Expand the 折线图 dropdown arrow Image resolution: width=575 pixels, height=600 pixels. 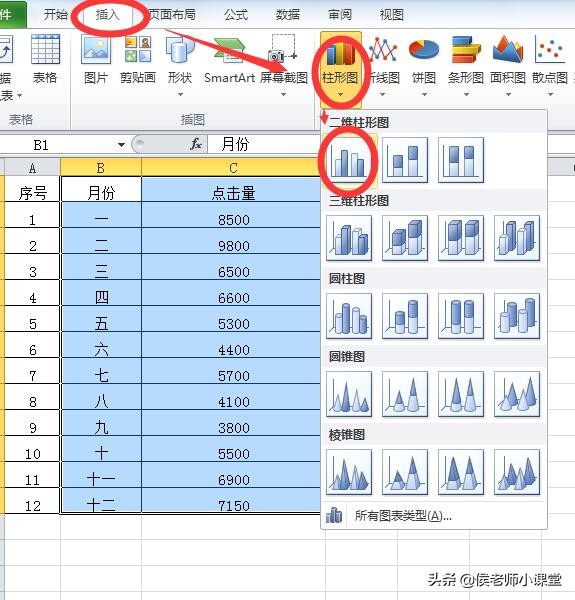tap(382, 95)
